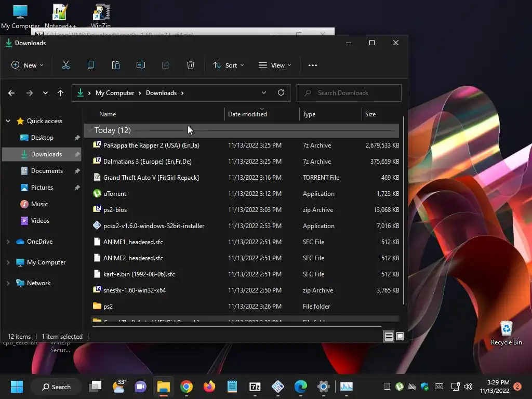
Task: Go up one folder level
Action: (x=60, y=93)
